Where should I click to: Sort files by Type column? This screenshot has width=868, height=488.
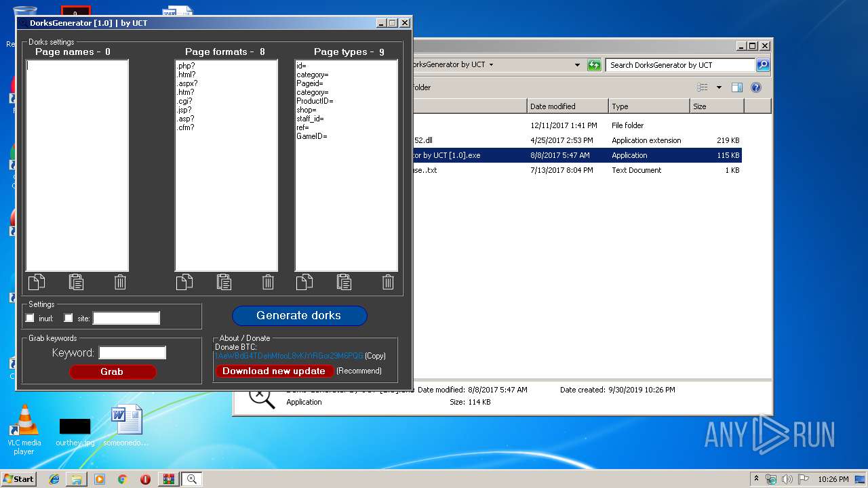[649, 106]
